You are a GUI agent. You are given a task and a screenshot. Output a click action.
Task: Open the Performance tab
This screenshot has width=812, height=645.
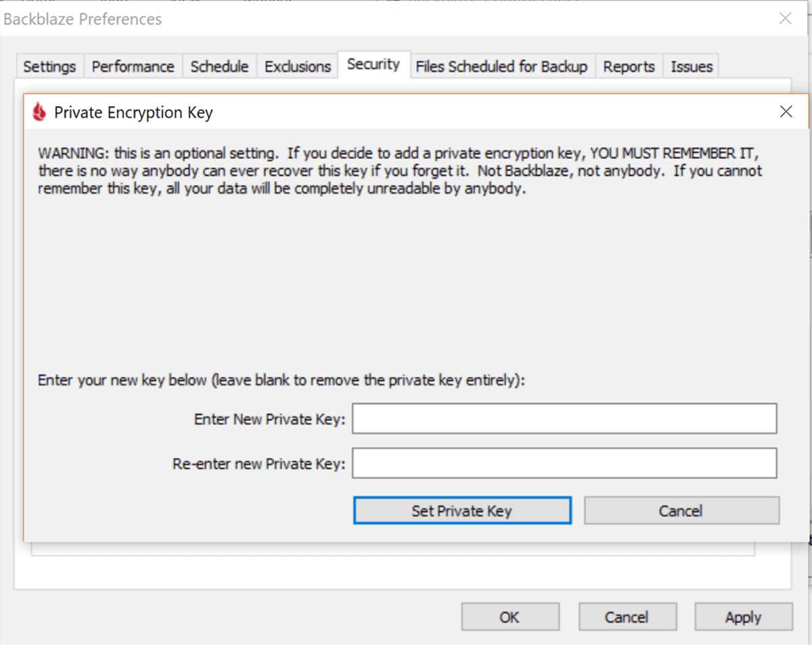[x=133, y=66]
